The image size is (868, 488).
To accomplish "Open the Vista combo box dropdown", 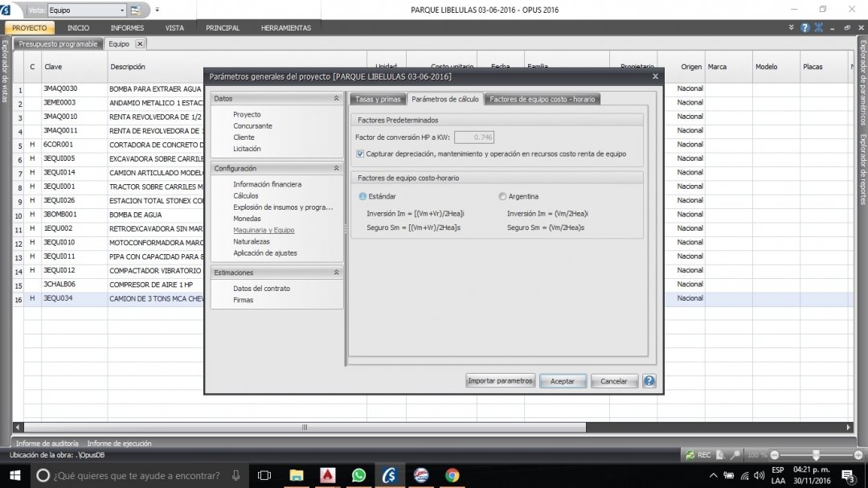I will 122,10.
